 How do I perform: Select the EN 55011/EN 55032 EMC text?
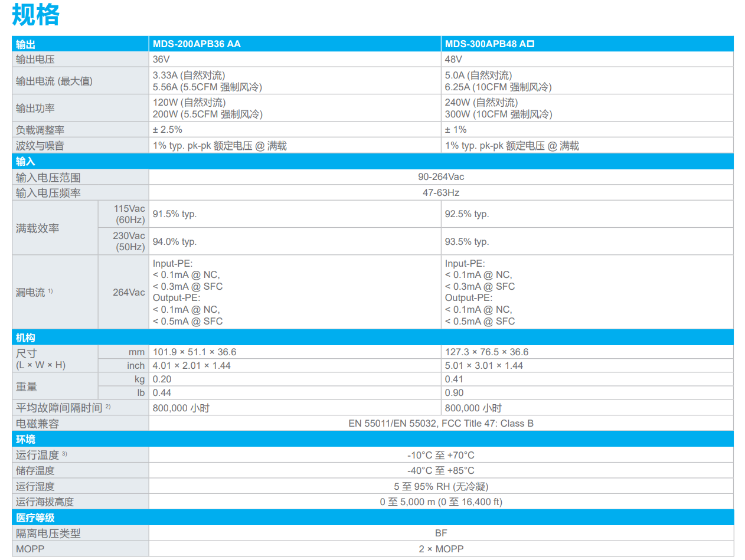point(440,423)
